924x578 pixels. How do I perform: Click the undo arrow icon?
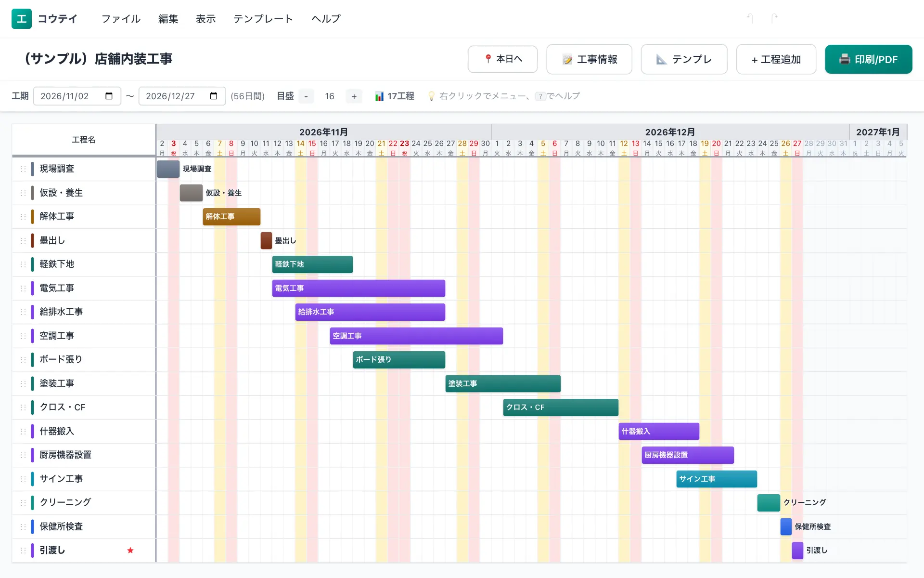click(x=750, y=18)
